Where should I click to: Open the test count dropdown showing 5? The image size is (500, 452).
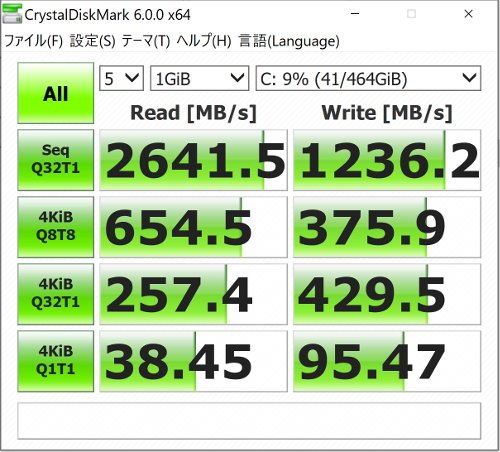coord(121,78)
